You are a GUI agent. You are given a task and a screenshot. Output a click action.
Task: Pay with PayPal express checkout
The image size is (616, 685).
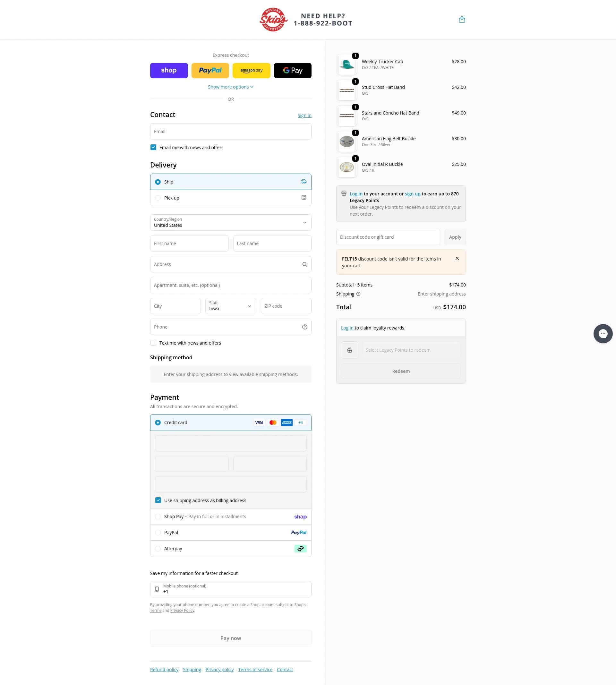click(x=210, y=70)
